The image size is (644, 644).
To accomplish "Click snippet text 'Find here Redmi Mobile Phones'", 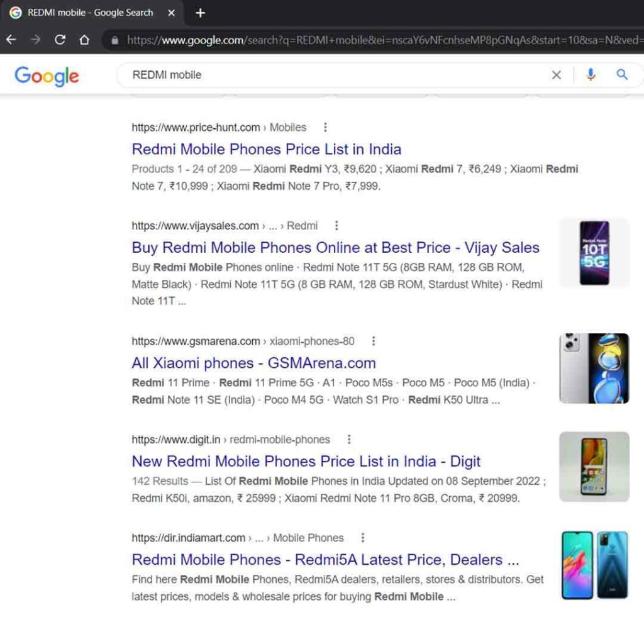I will (x=211, y=579).
